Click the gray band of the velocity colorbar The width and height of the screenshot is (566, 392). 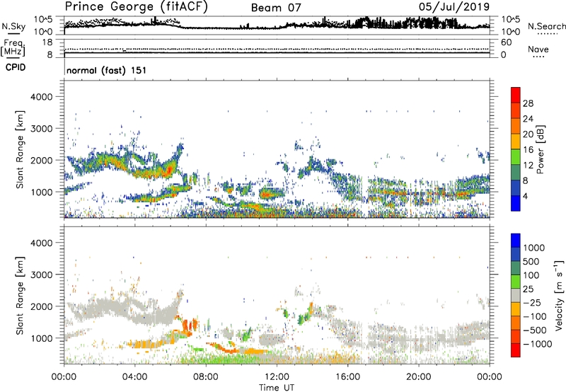[x=516, y=296]
